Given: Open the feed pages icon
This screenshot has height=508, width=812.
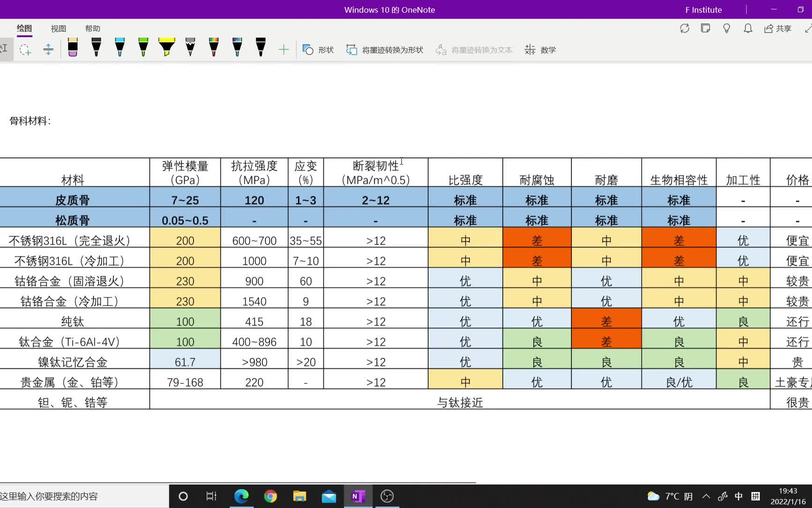Looking at the screenshot, I should [705, 28].
